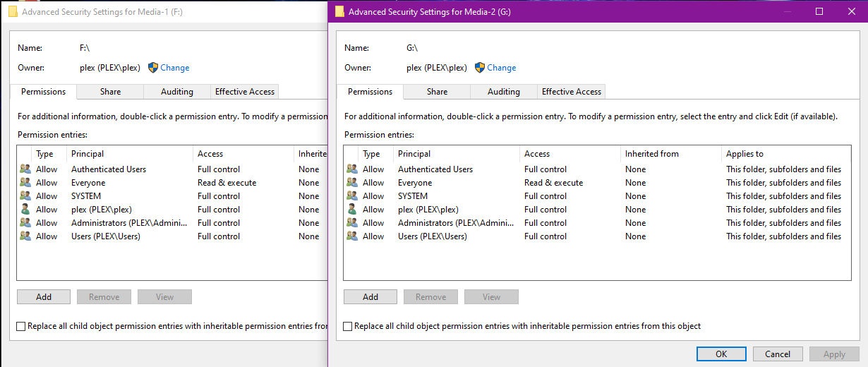This screenshot has height=367, width=868.
Task: Click the Everyone group icon in F: list
Action: click(x=25, y=183)
